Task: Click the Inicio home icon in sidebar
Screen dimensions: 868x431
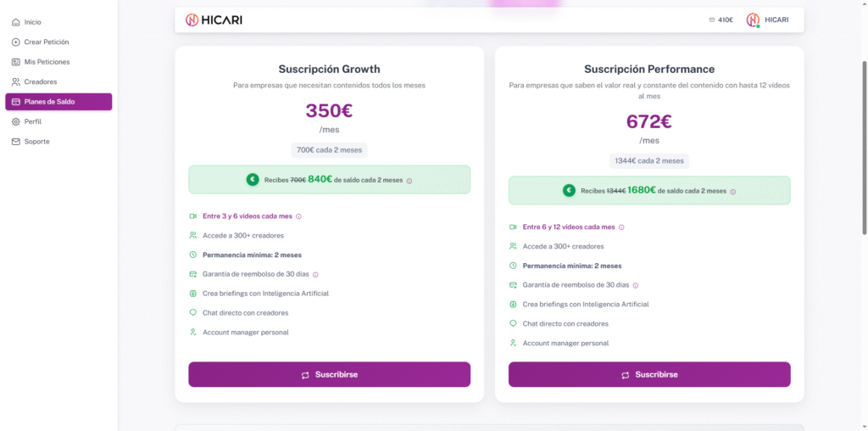Action: [16, 22]
